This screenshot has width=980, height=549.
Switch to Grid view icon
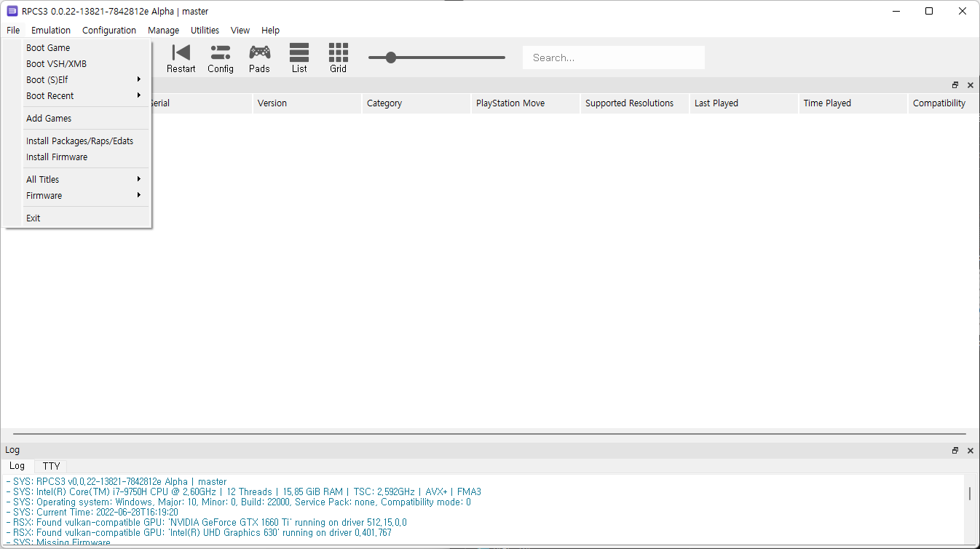pos(338,58)
